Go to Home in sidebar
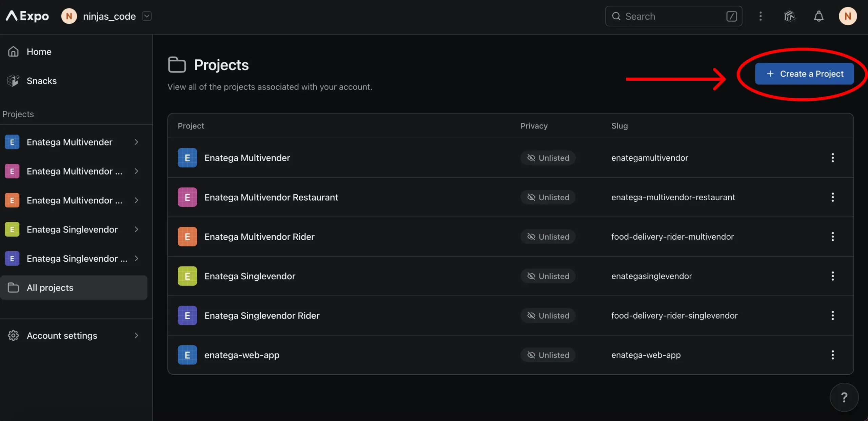 [x=39, y=52]
